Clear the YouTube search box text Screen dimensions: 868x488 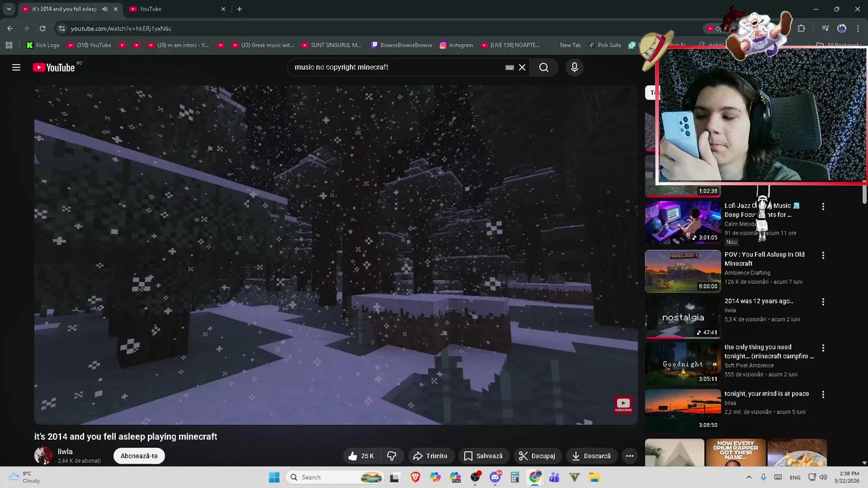coord(522,67)
